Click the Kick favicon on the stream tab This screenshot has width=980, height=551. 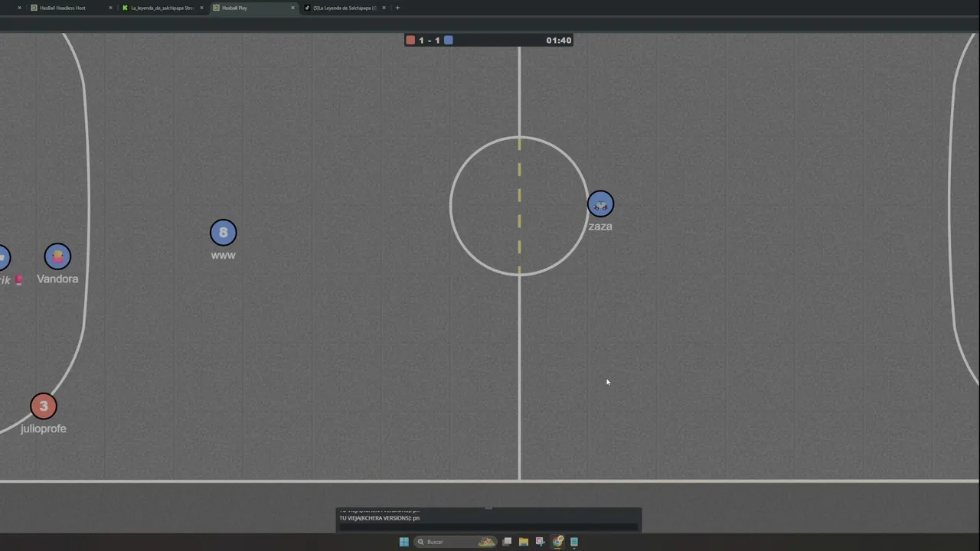[x=125, y=8]
